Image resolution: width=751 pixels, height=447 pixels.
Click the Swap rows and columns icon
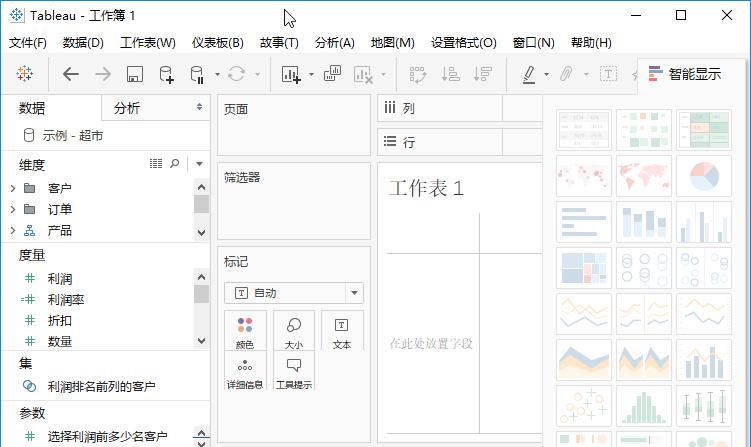[x=418, y=74]
